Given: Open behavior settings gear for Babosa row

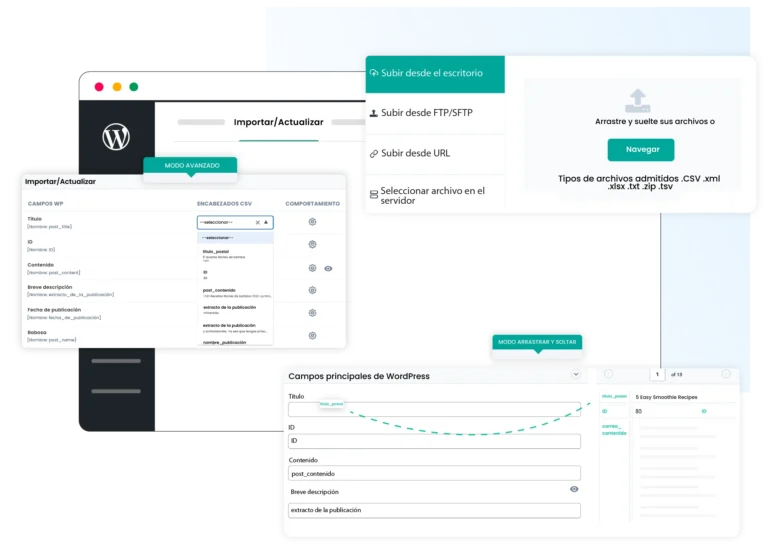Looking at the screenshot, I should [x=312, y=335].
